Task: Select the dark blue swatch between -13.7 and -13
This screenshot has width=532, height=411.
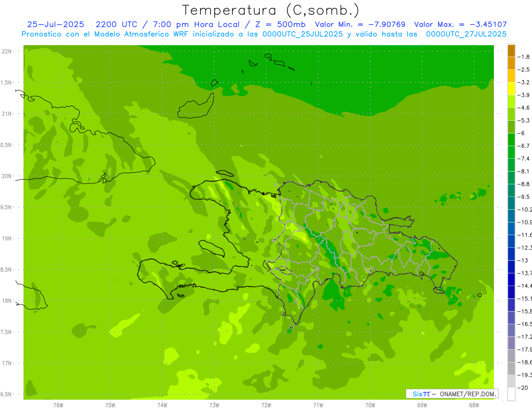Action: tap(511, 266)
